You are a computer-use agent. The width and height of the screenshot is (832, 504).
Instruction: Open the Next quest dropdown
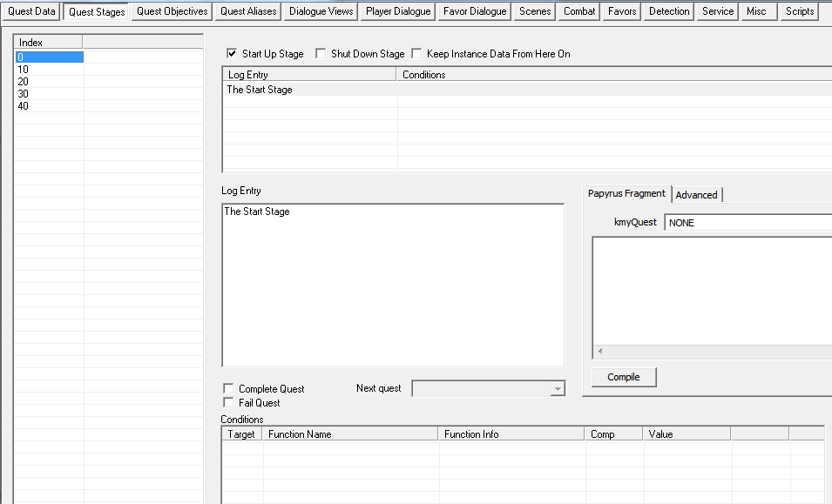click(558, 389)
